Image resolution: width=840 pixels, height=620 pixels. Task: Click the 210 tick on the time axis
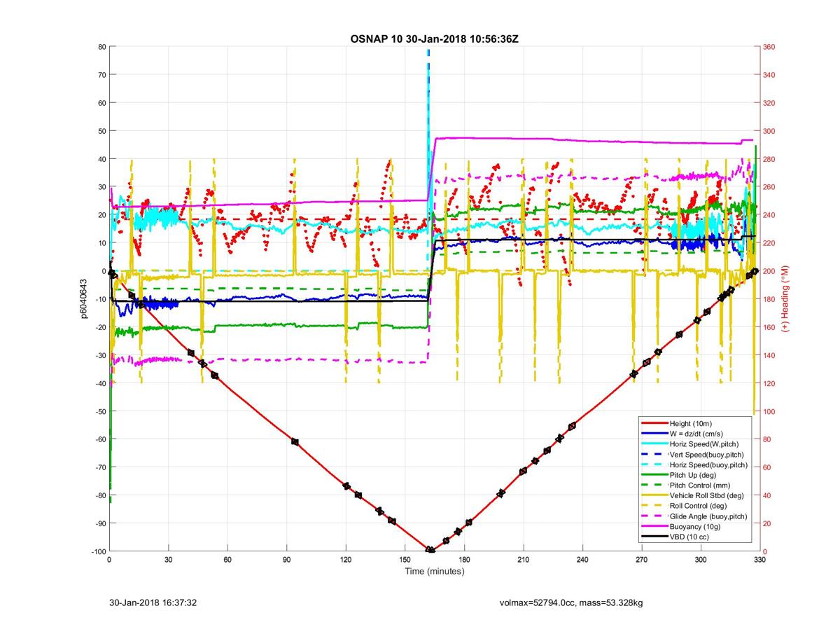(x=523, y=560)
